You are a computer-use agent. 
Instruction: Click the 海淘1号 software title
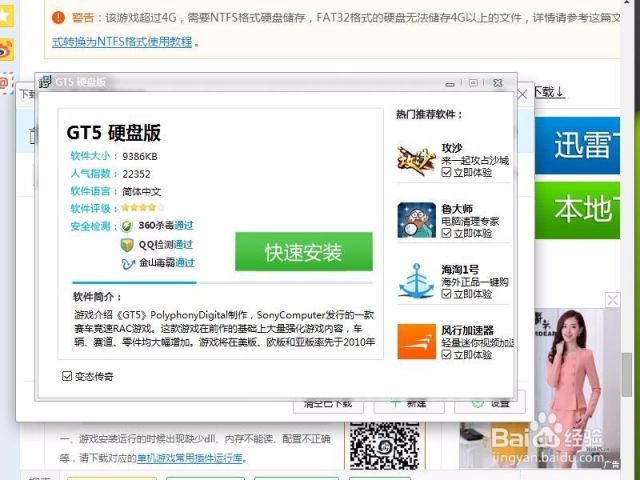point(460,269)
